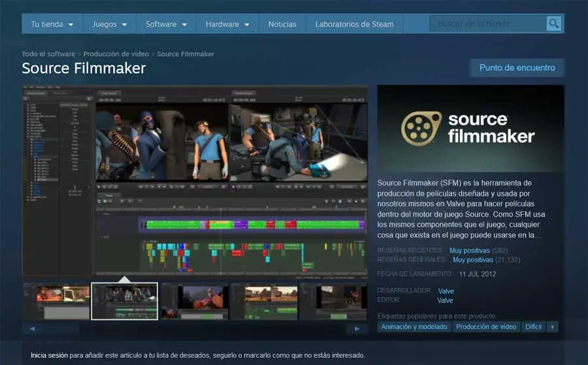Open the editor Valve link
The image size is (588, 365).
445,300
